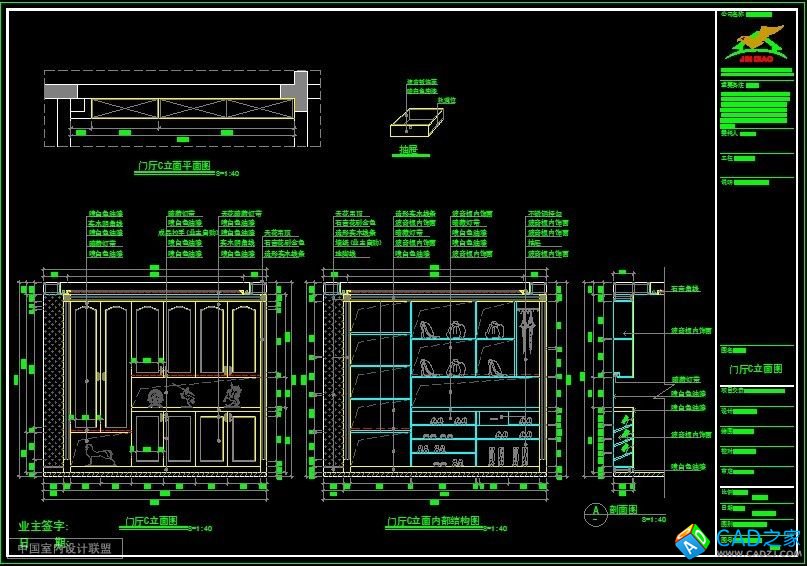This screenshot has width=807, height=566.
Task: Select the 门厅C立面图 title block name
Action: tap(755, 369)
